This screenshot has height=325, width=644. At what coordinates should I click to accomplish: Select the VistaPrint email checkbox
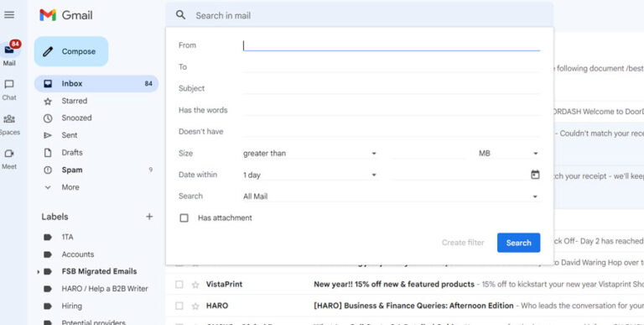(179, 285)
